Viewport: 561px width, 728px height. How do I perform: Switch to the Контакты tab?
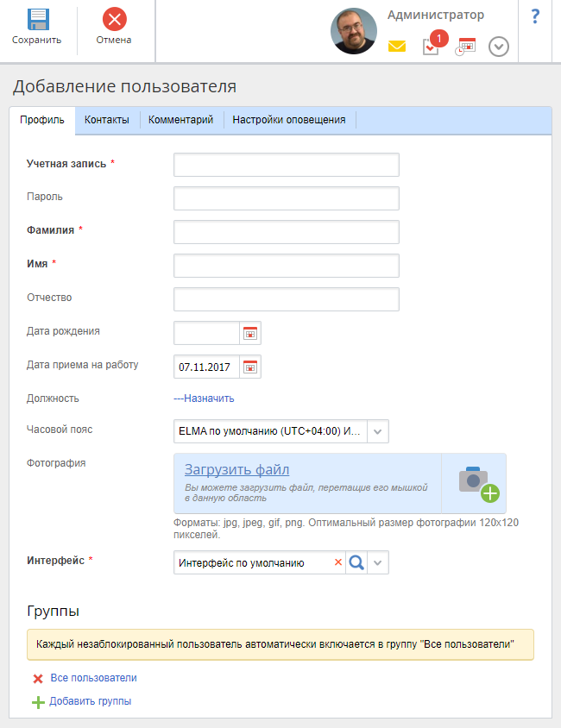(107, 120)
